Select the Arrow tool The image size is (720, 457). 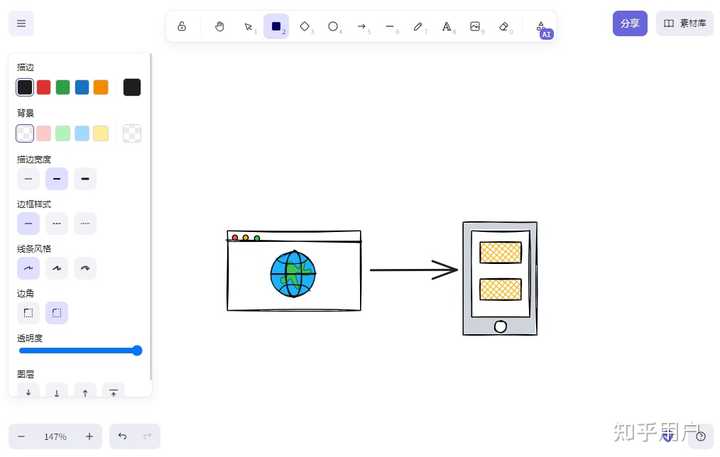pyautogui.click(x=361, y=27)
